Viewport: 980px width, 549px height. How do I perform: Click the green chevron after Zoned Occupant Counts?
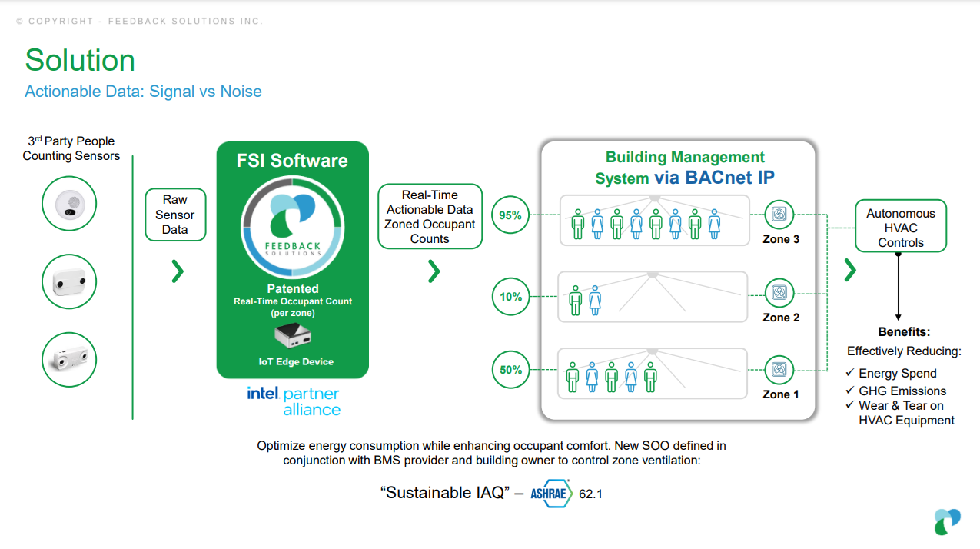(434, 271)
